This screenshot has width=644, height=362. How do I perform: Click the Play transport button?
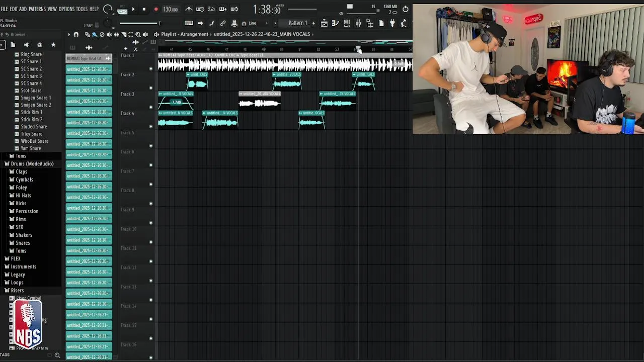(x=133, y=9)
